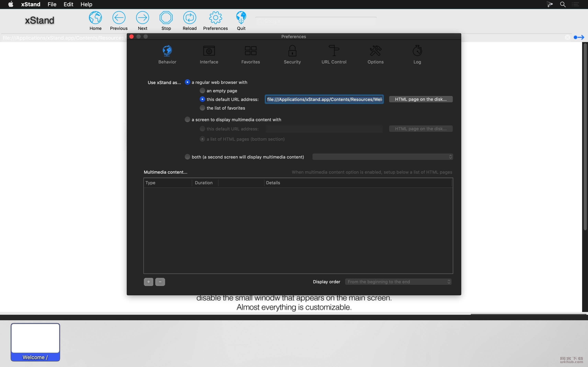Click the vertical scrollbar of browser page
The height and width of the screenshot is (367, 588).
[585, 137]
